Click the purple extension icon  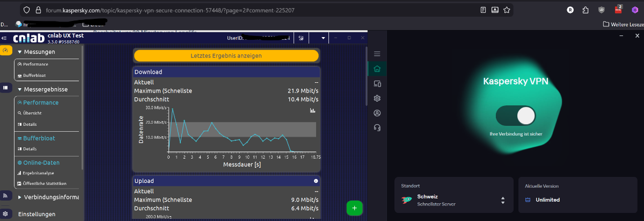click(x=634, y=10)
